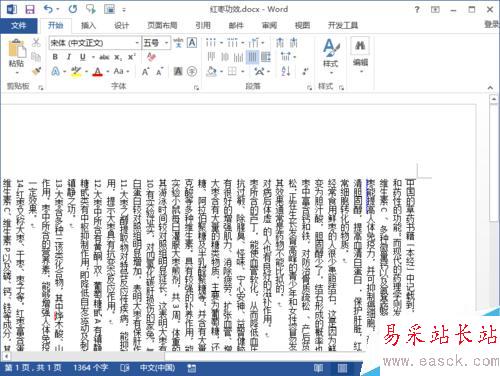
Task: Apply character border icon
Action: (192, 43)
